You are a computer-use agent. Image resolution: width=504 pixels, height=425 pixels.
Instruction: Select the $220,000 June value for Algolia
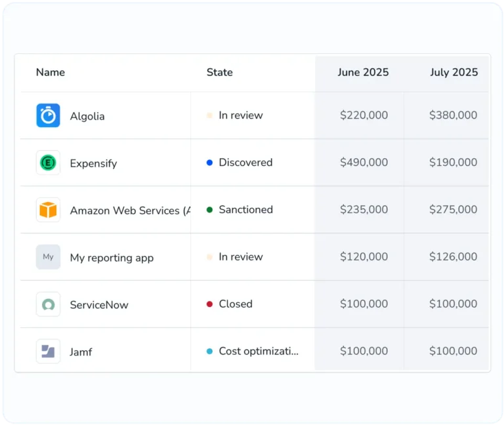(x=364, y=115)
